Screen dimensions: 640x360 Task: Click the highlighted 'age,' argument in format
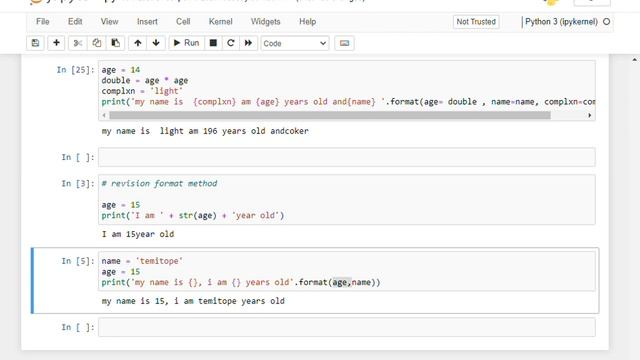coord(342,282)
